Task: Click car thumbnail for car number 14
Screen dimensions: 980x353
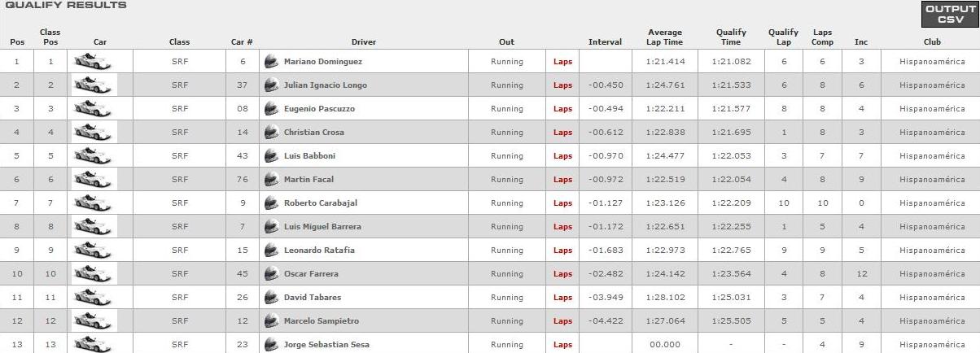Action: [94, 132]
